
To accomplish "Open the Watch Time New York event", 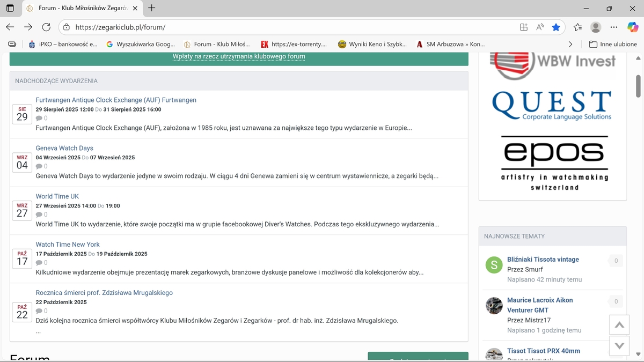I will tap(68, 245).
